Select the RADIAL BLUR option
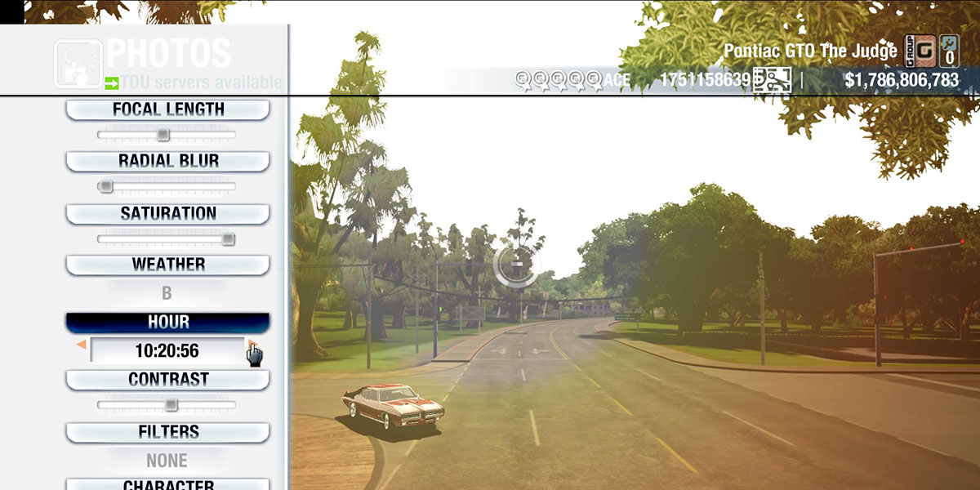The image size is (980, 490). click(167, 161)
